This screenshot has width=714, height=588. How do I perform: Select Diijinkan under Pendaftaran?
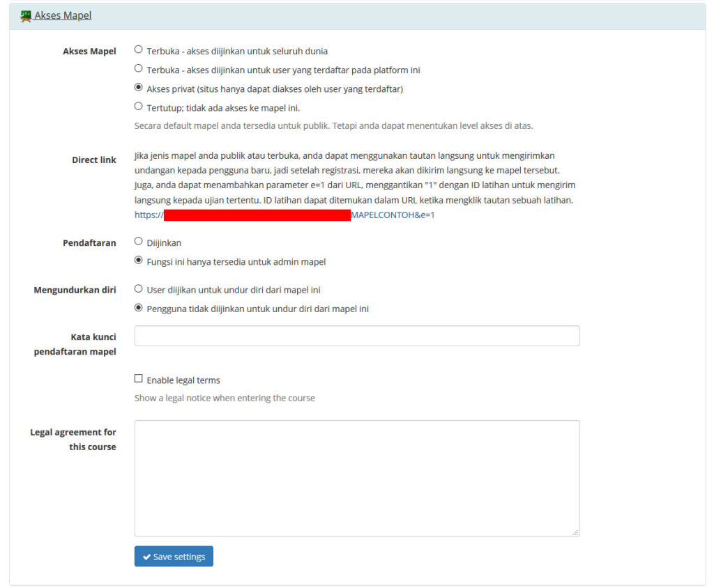click(138, 242)
